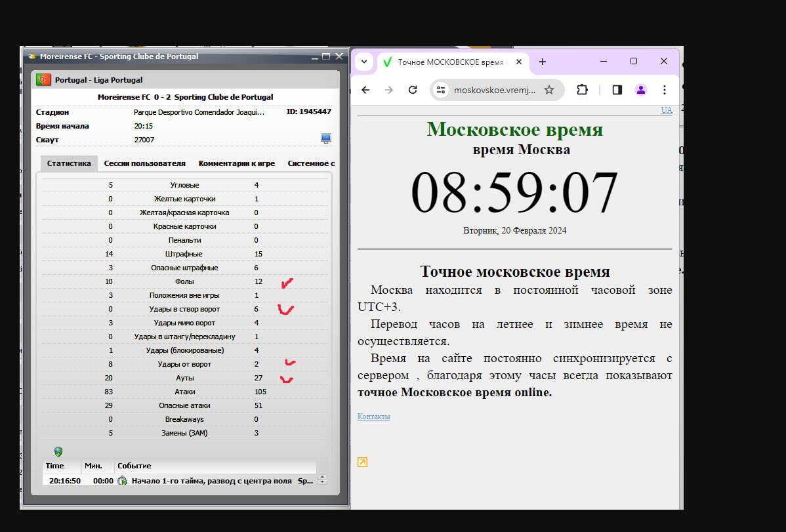This screenshot has width=786, height=532.
Task: Open the Комментарии к игре tab
Action: [x=237, y=163]
